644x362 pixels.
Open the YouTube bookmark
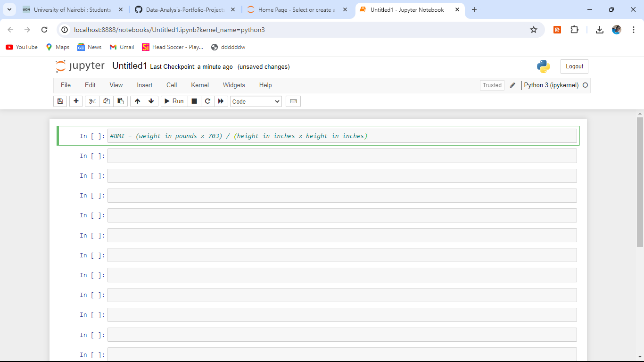click(x=22, y=47)
